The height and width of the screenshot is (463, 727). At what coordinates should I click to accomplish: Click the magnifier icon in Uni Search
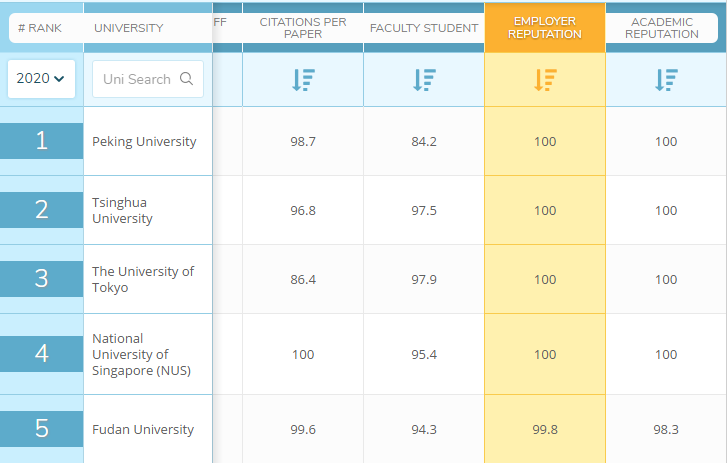point(186,79)
